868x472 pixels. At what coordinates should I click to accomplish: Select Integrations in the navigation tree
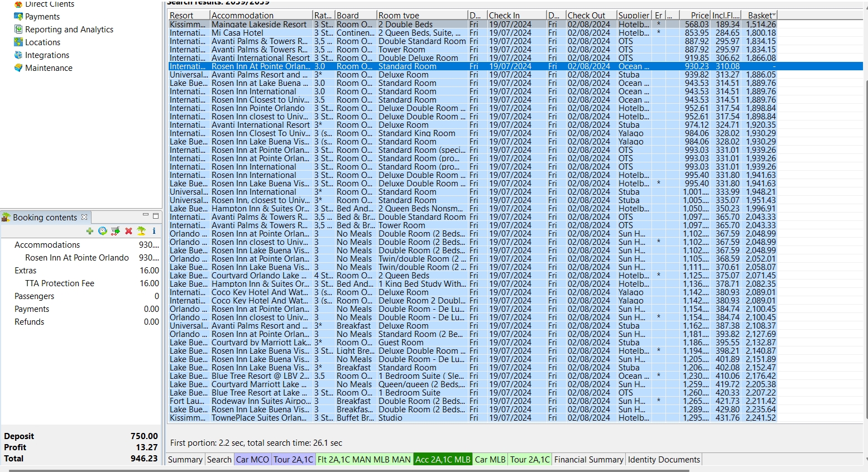pyautogui.click(x=47, y=55)
